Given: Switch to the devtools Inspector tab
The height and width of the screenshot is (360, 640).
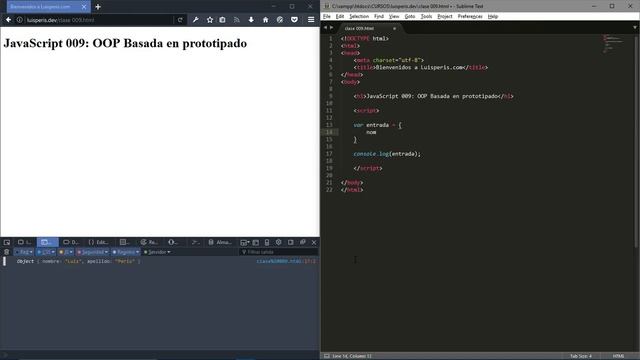Looking at the screenshot, I should point(24,242).
